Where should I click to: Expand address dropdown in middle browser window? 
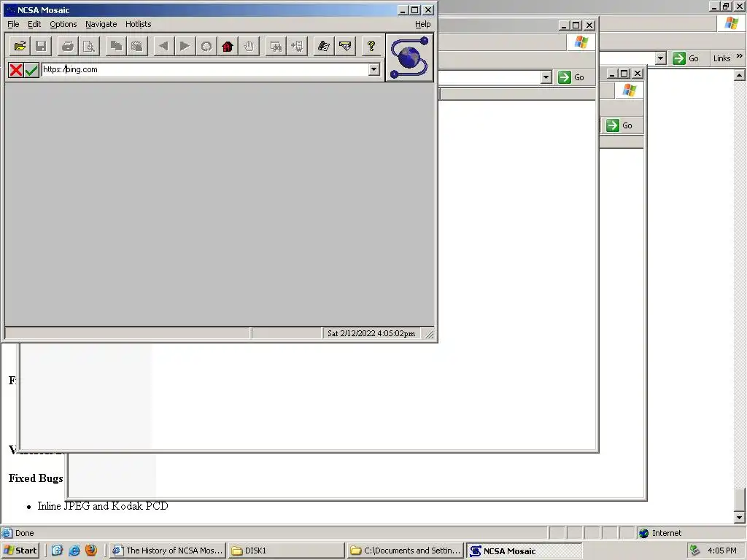(x=546, y=77)
